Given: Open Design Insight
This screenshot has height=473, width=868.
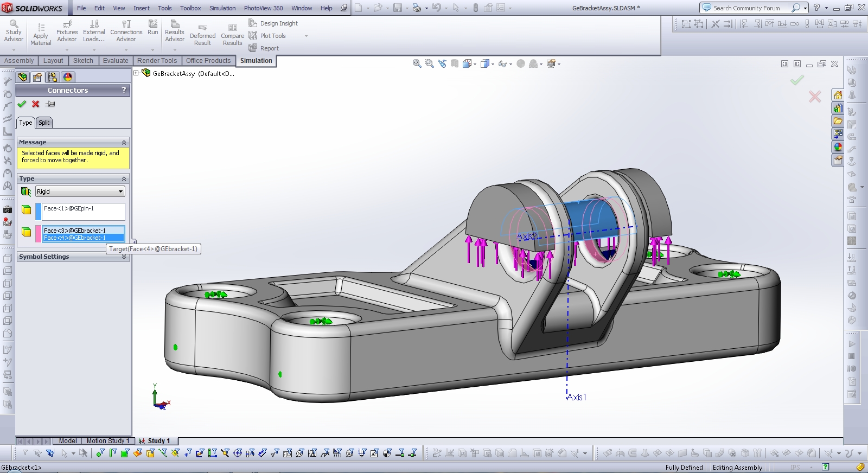Looking at the screenshot, I should click(x=273, y=23).
